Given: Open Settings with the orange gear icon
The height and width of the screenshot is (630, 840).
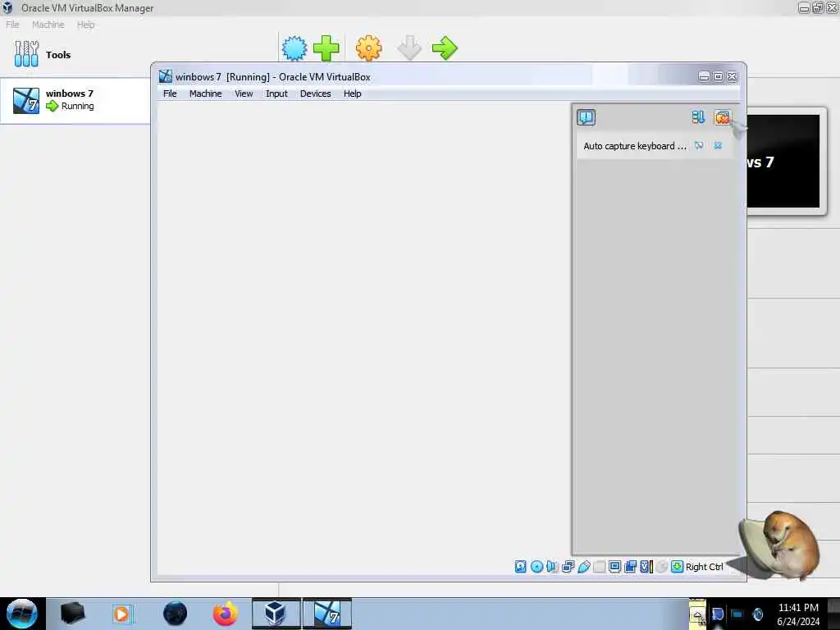Looking at the screenshot, I should [368, 48].
